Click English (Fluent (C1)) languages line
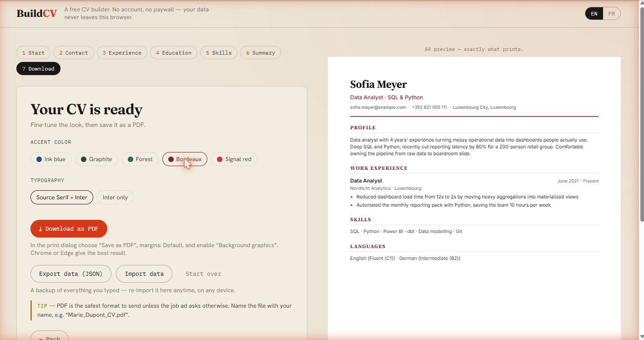 (x=405, y=259)
